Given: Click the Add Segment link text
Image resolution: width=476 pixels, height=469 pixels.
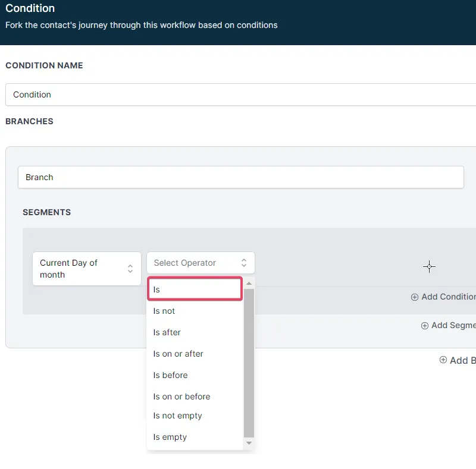Looking at the screenshot, I should tap(453, 325).
